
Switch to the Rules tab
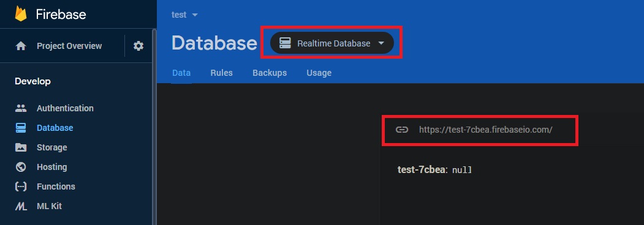click(x=221, y=73)
